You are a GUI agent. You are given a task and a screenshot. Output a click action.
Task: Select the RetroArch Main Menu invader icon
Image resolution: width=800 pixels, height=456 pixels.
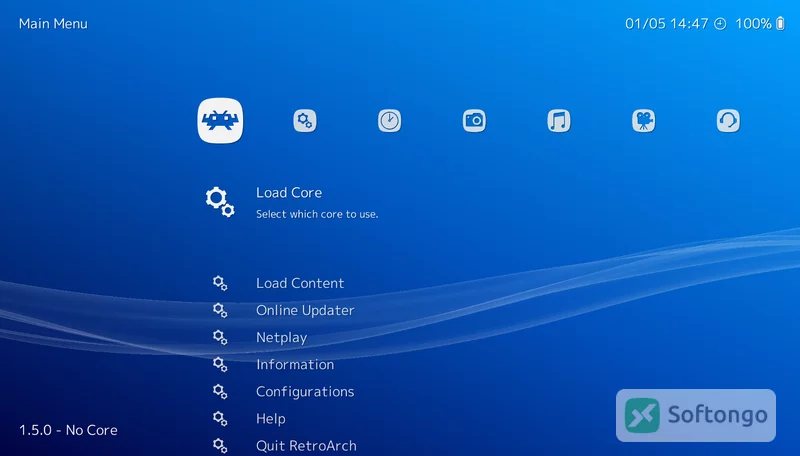pos(220,120)
